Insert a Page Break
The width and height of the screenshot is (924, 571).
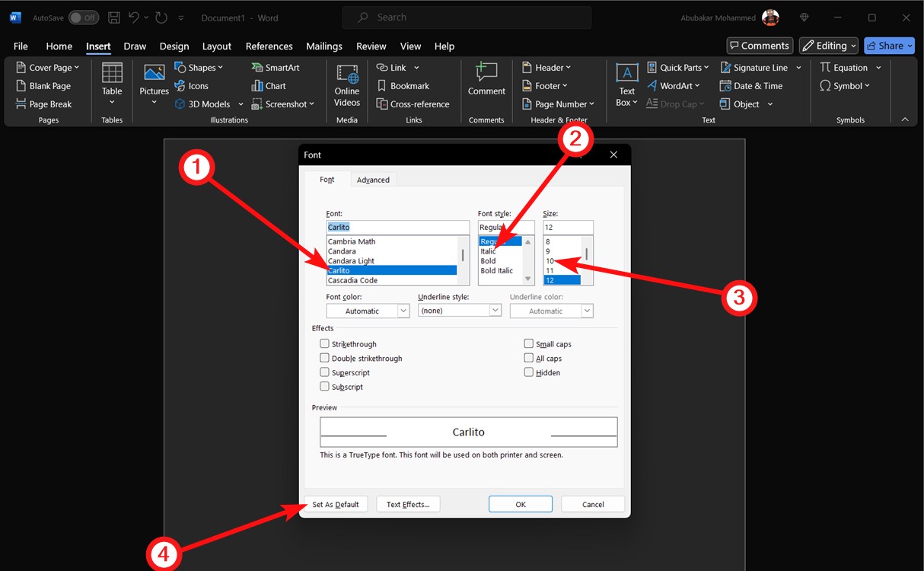(x=46, y=104)
